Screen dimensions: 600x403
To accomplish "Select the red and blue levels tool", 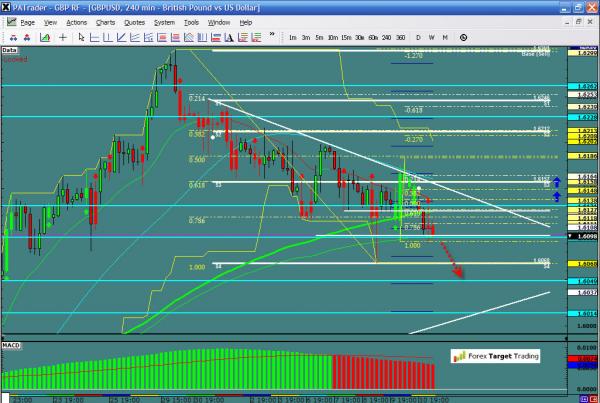I will click(216, 38).
